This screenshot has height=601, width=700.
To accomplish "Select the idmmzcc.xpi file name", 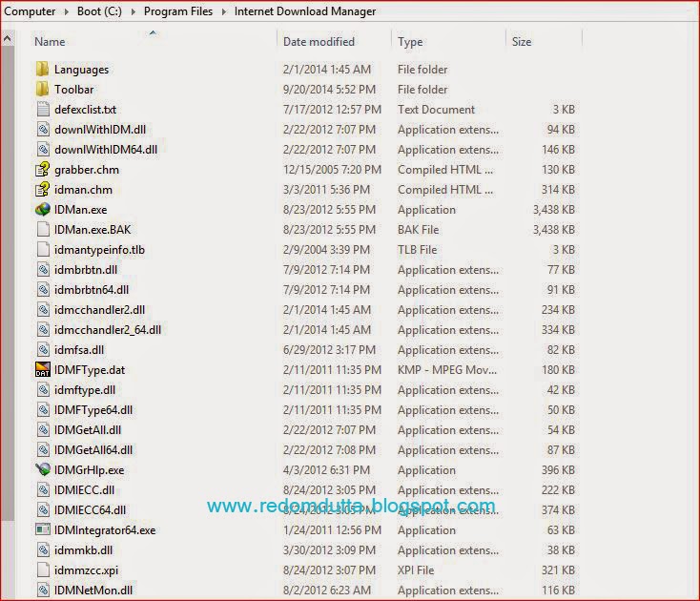I will 86,570.
